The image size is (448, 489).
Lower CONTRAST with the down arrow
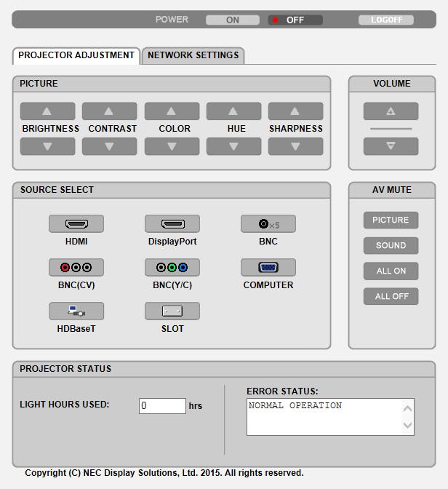109,146
